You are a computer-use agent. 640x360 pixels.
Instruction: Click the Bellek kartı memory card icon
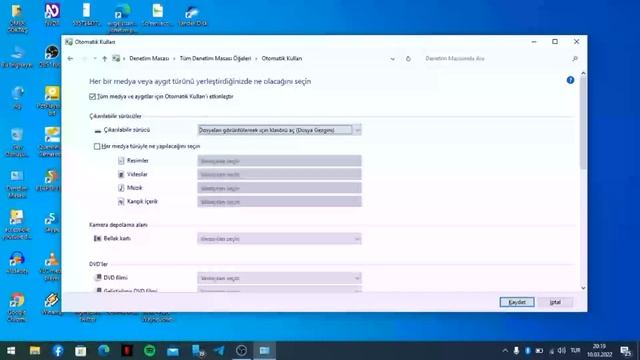tap(98, 238)
